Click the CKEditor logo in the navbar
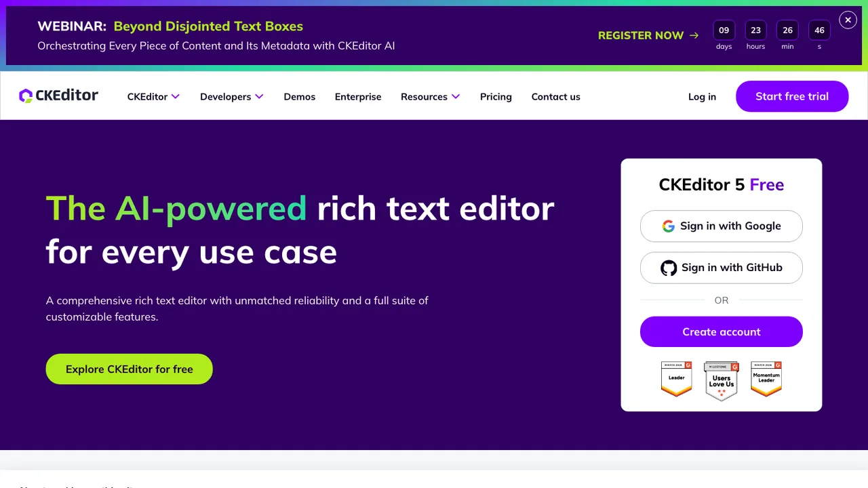Viewport: 868px width, 488px height. [x=58, y=96]
